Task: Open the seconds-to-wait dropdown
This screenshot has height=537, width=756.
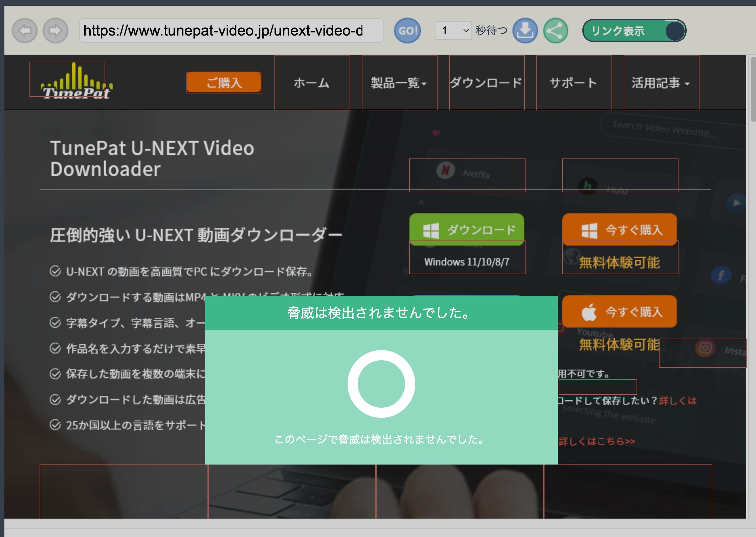Action: (x=453, y=31)
